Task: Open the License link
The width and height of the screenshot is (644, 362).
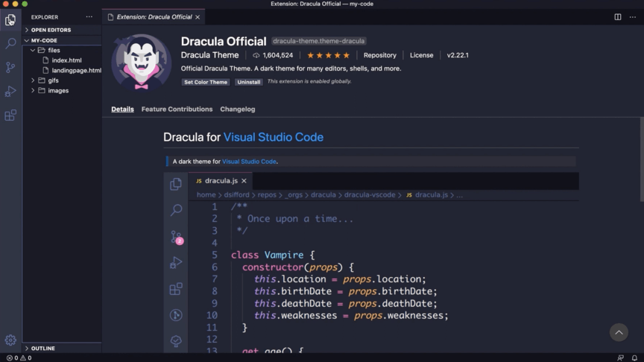Action: click(421, 55)
